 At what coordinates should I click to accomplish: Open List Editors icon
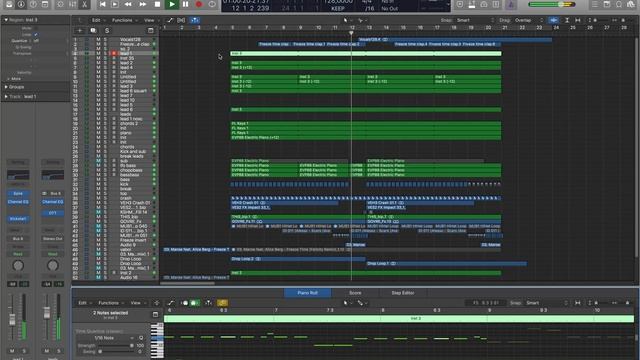pos(595,4)
